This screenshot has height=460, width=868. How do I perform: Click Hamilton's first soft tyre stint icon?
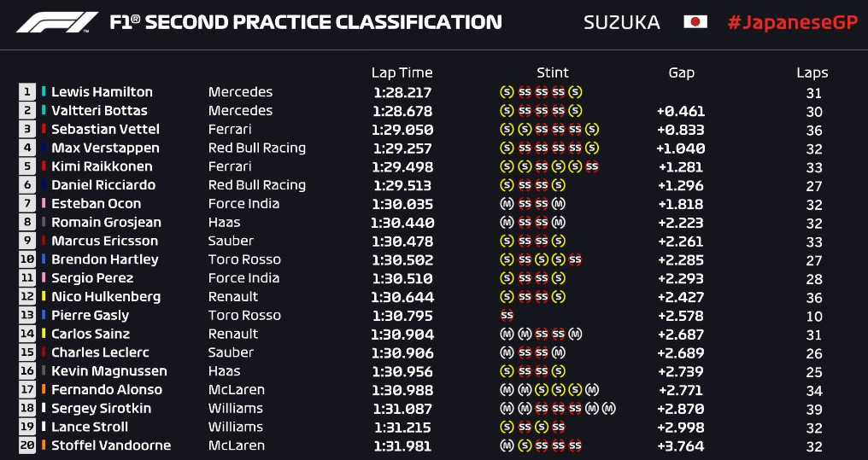(x=507, y=92)
